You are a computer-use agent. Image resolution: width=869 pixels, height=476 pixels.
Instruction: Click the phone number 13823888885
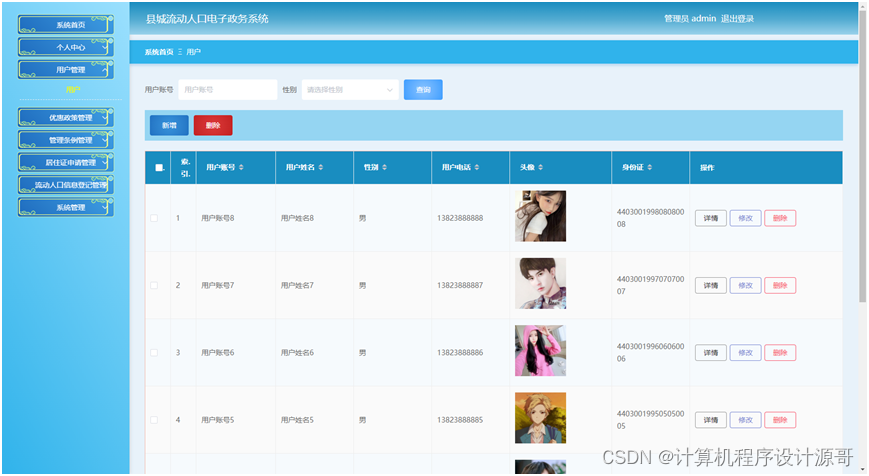[460, 420]
